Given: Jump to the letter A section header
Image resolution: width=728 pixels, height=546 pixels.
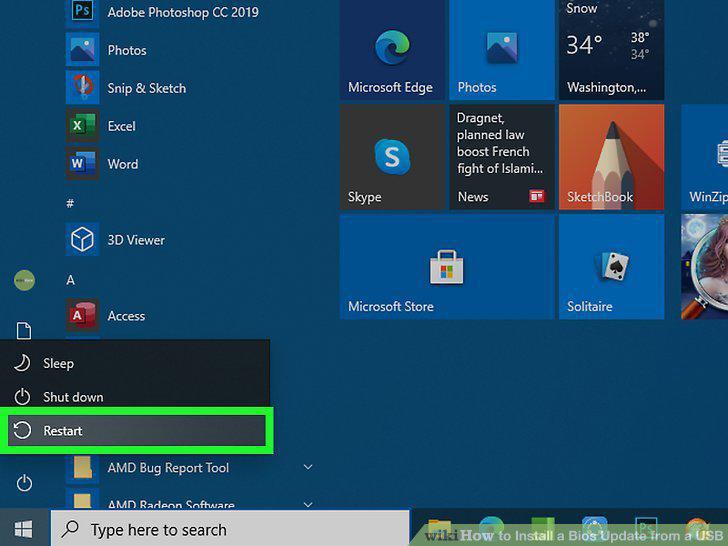Looking at the screenshot, I should [71, 280].
